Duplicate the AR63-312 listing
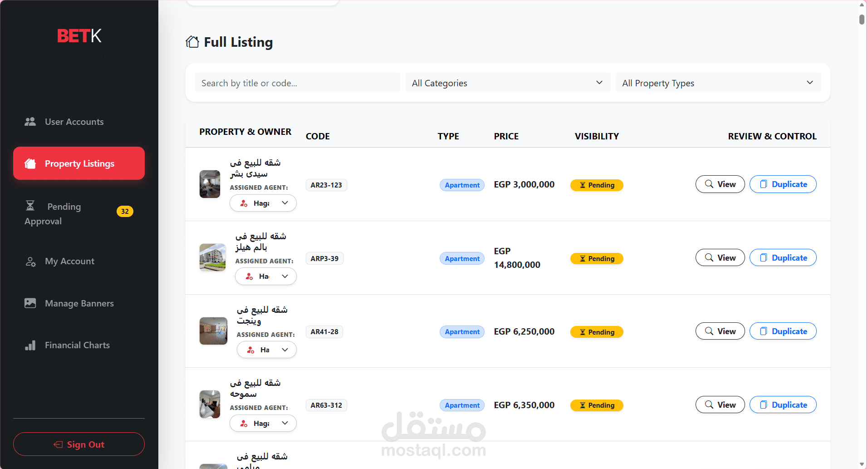This screenshot has width=868, height=469. pos(783,405)
